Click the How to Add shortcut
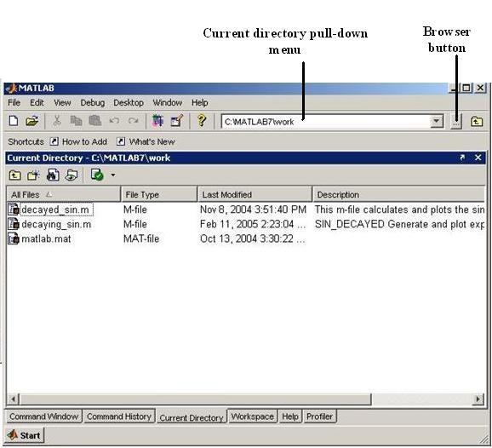Viewport: 492px width, 448px height. tap(79, 141)
